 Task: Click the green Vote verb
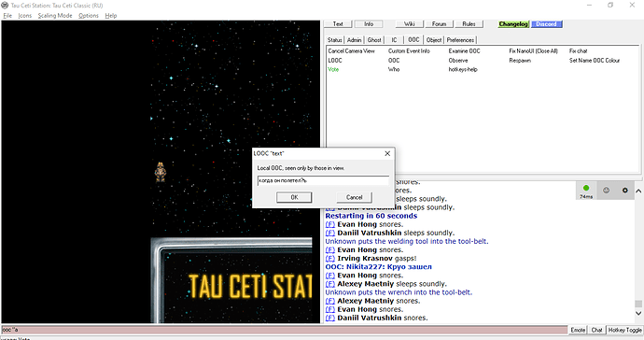(x=333, y=69)
